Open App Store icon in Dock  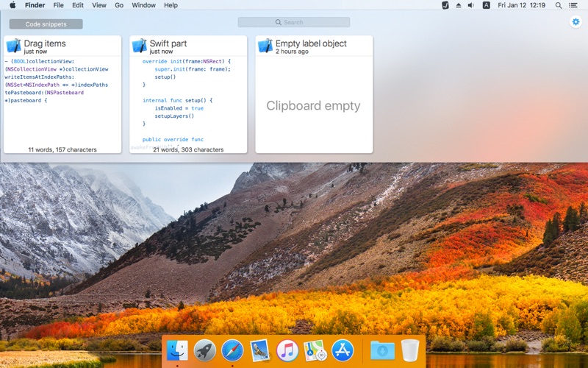point(343,350)
